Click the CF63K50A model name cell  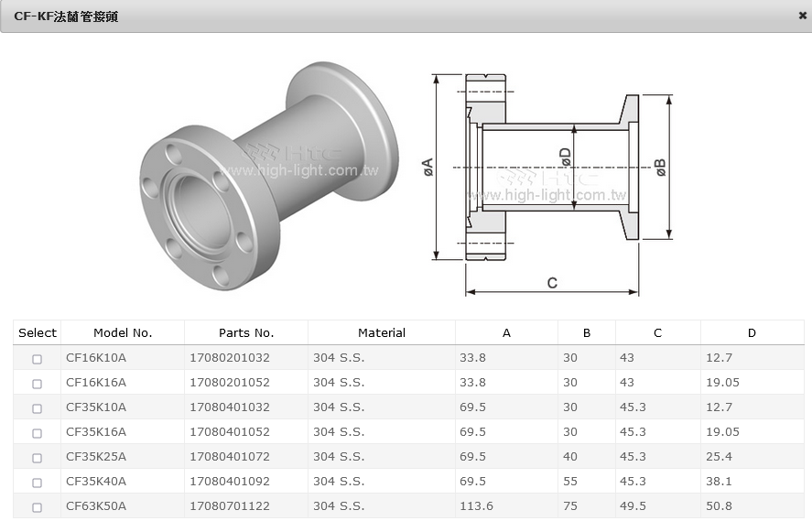tap(96, 506)
